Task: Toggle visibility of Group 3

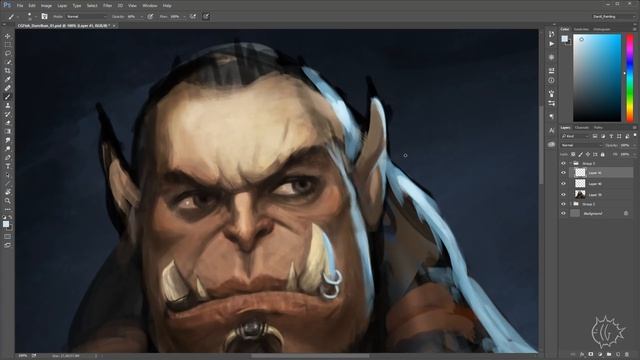Action: coord(563,163)
